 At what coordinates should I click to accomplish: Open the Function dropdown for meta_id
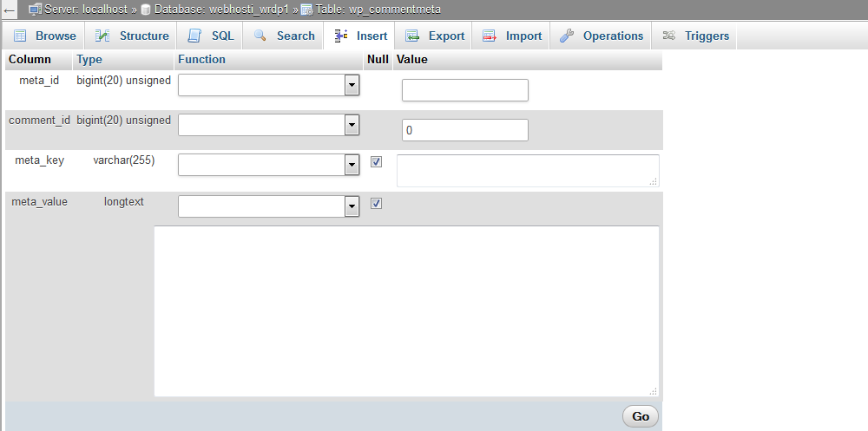(268, 85)
